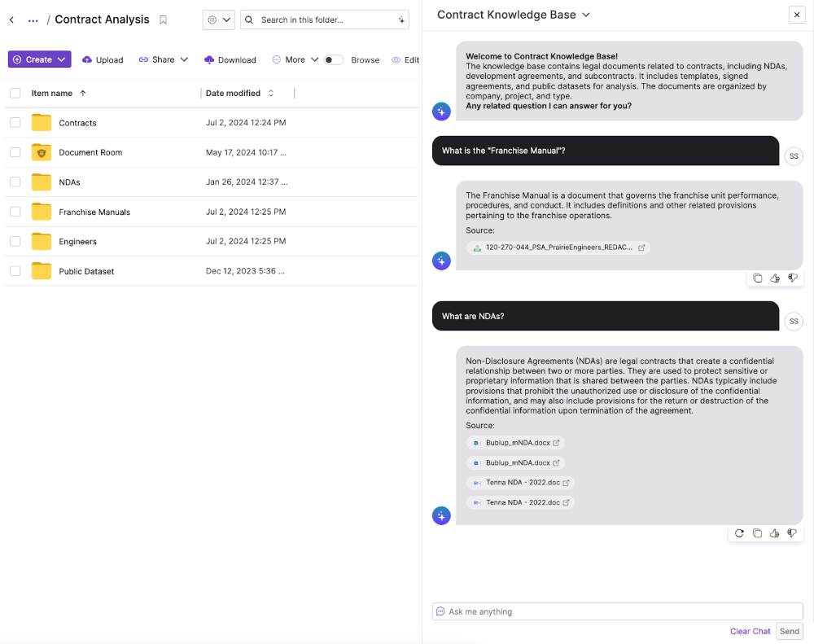Click thumbs up on the Franchise Manual answer

pyautogui.click(x=775, y=278)
